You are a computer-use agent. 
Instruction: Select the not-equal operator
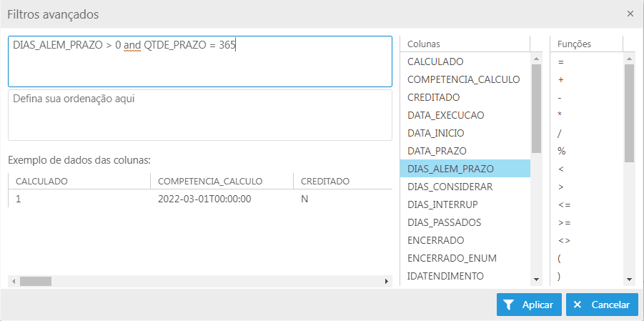pos(564,240)
